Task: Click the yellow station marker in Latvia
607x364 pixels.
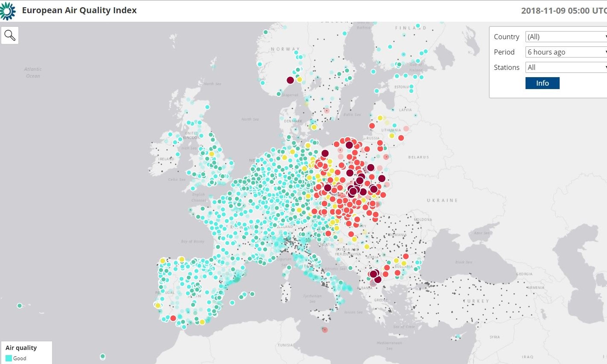Action: pos(380,118)
